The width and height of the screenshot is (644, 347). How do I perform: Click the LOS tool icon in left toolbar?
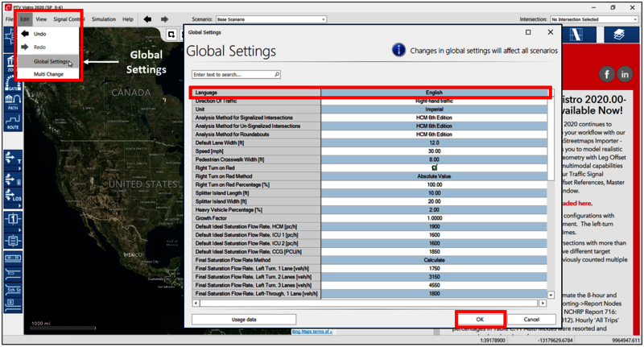[x=13, y=194]
